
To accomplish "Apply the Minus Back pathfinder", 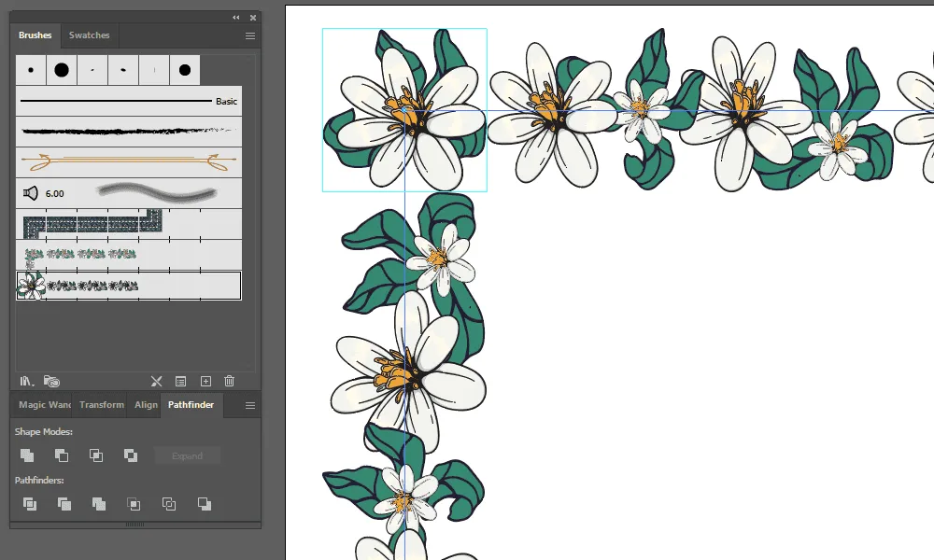I will (x=205, y=504).
